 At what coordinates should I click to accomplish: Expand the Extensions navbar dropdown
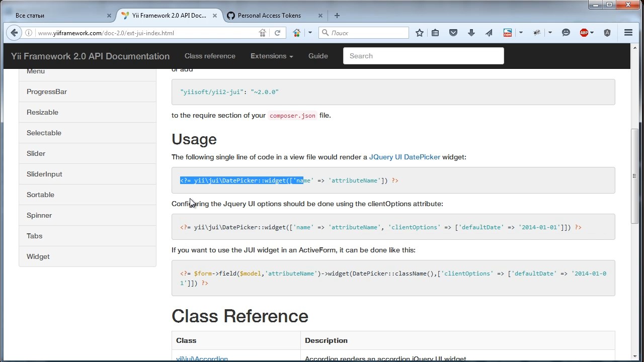(272, 56)
